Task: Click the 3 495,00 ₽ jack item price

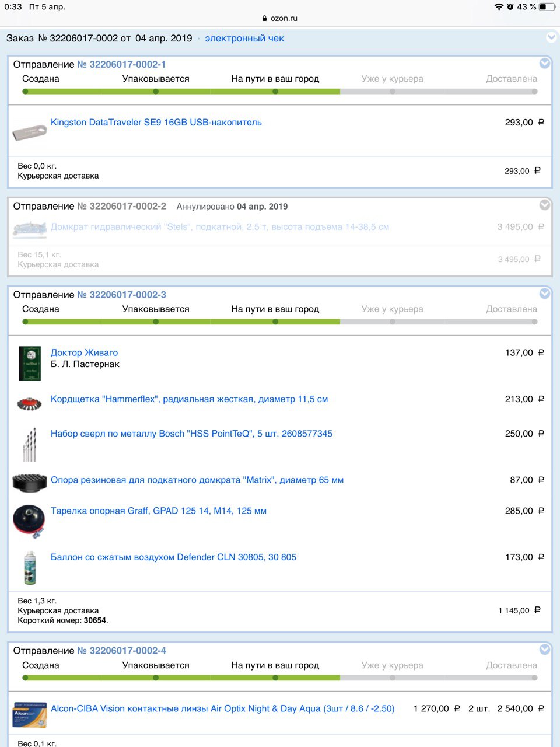Action: pyautogui.click(x=521, y=227)
